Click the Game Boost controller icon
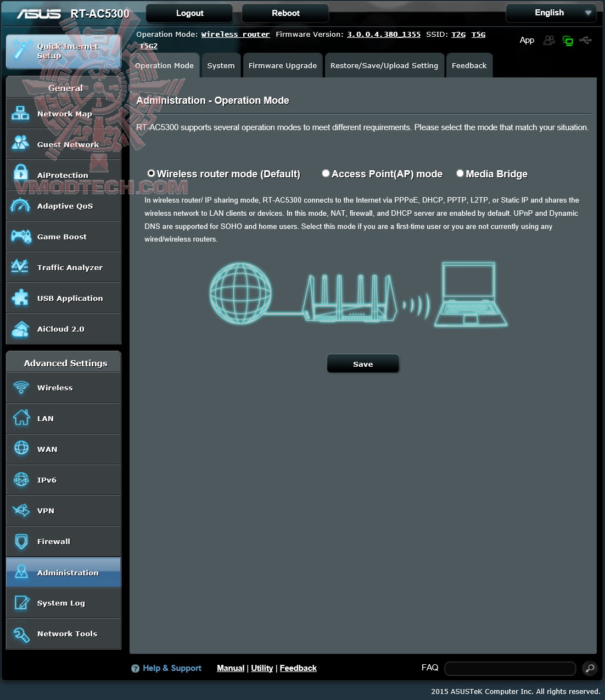The height and width of the screenshot is (700, 605). (21, 236)
